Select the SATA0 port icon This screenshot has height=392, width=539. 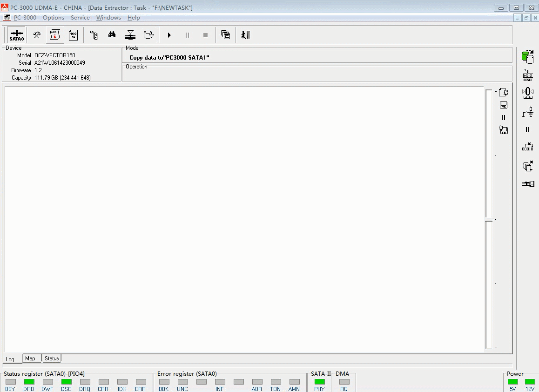click(x=16, y=35)
